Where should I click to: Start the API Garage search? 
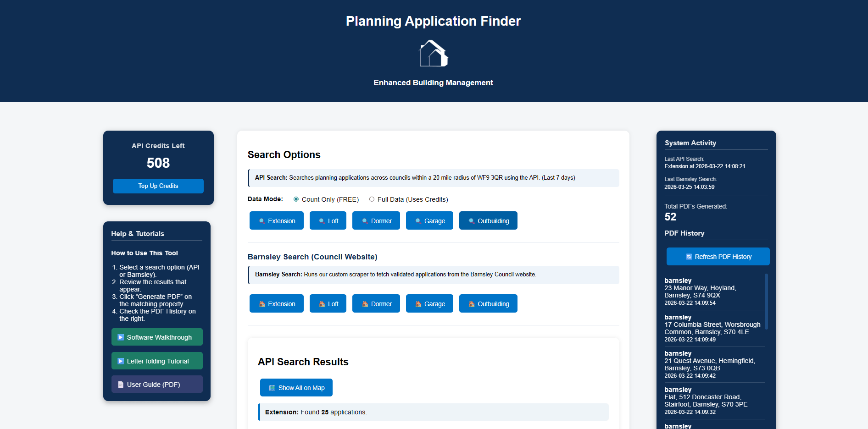(429, 220)
